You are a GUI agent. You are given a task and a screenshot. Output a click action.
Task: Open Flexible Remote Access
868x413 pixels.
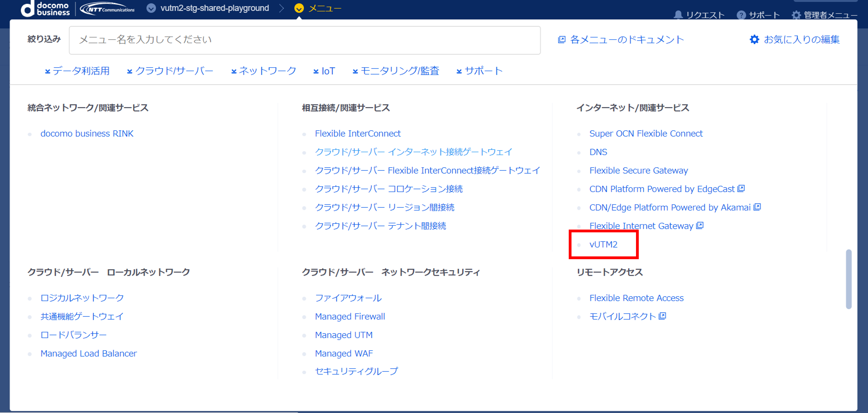[637, 298]
